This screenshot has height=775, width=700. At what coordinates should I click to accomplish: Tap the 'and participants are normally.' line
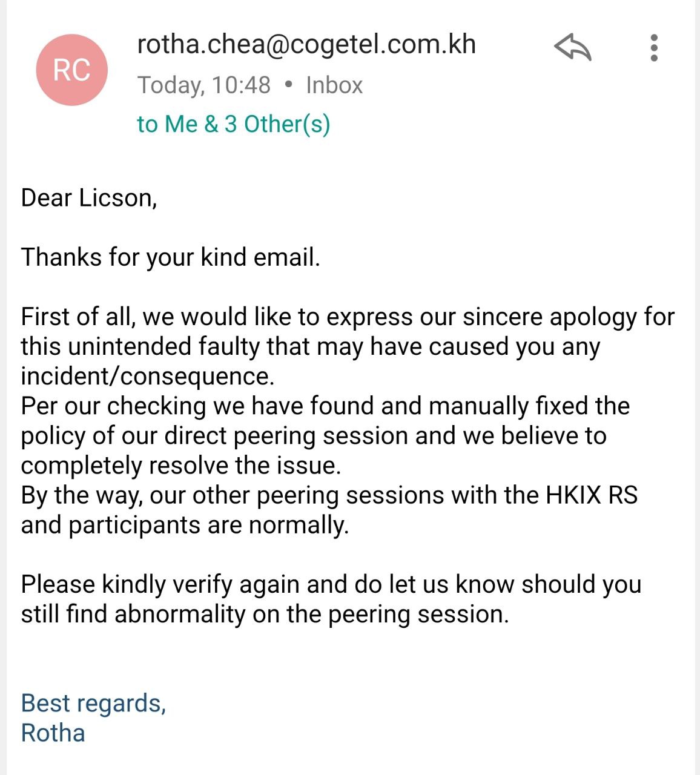tap(185, 524)
